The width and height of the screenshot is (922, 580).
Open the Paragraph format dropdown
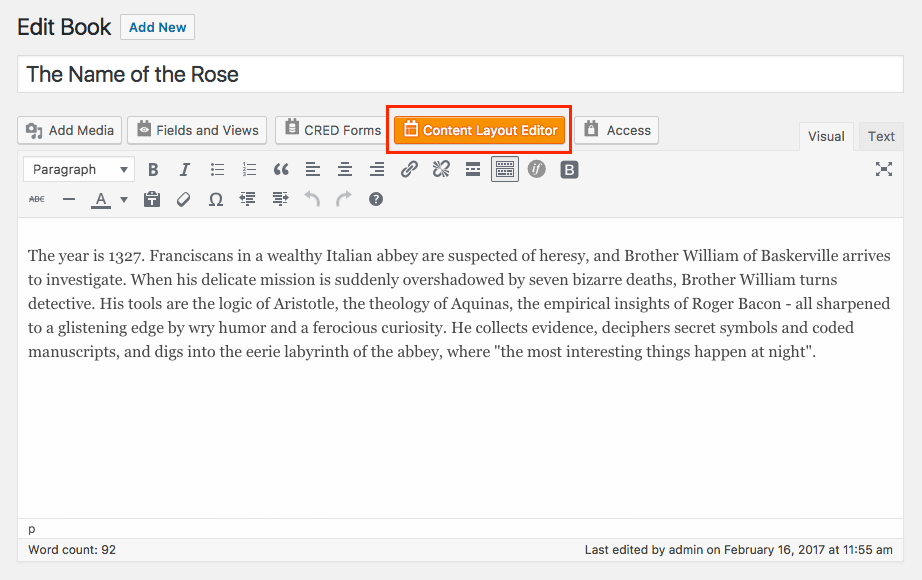coord(79,170)
